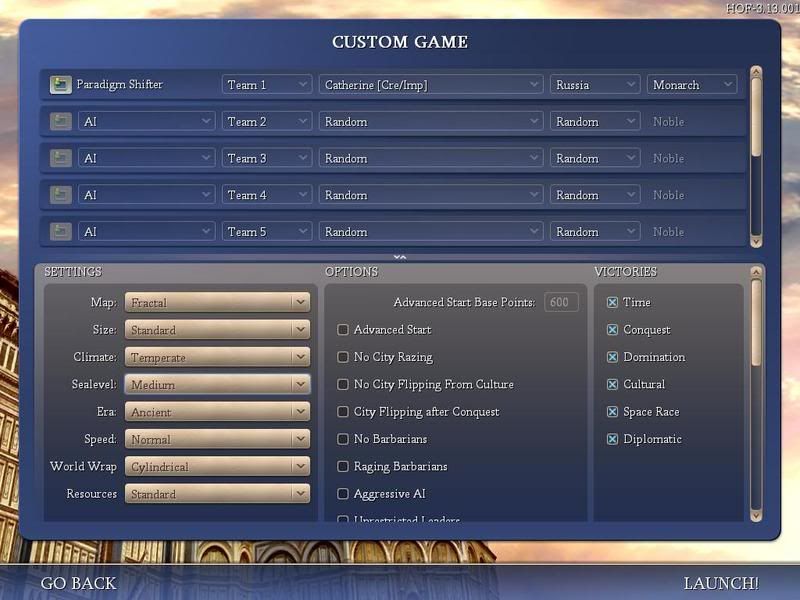The image size is (800, 600).
Task: Open the leader dropdown in Team 2 row
Action: pos(431,121)
